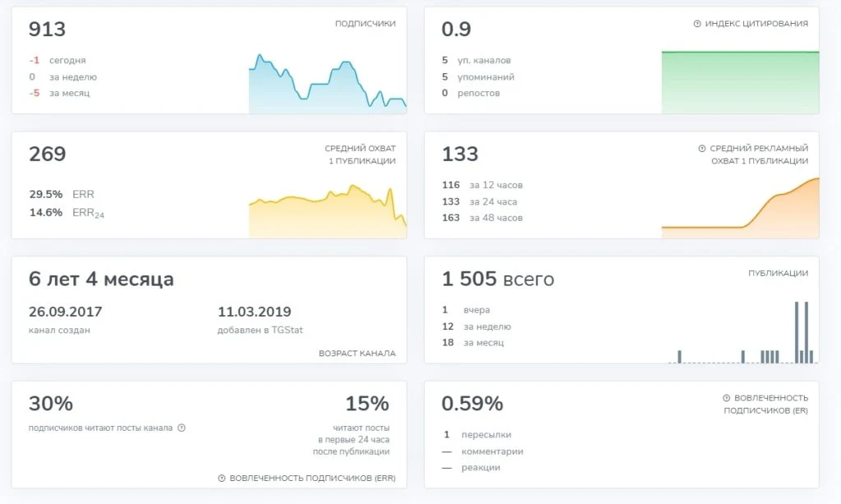Click the 'сегодня' subscriber change row
The image size is (841, 504).
click(57, 61)
